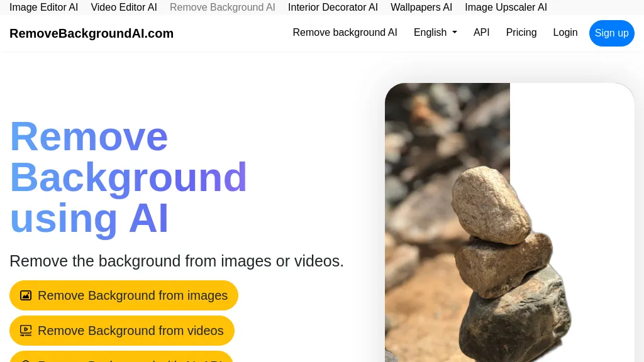Click the image icon on the images button
The image size is (644, 362).
click(x=26, y=295)
